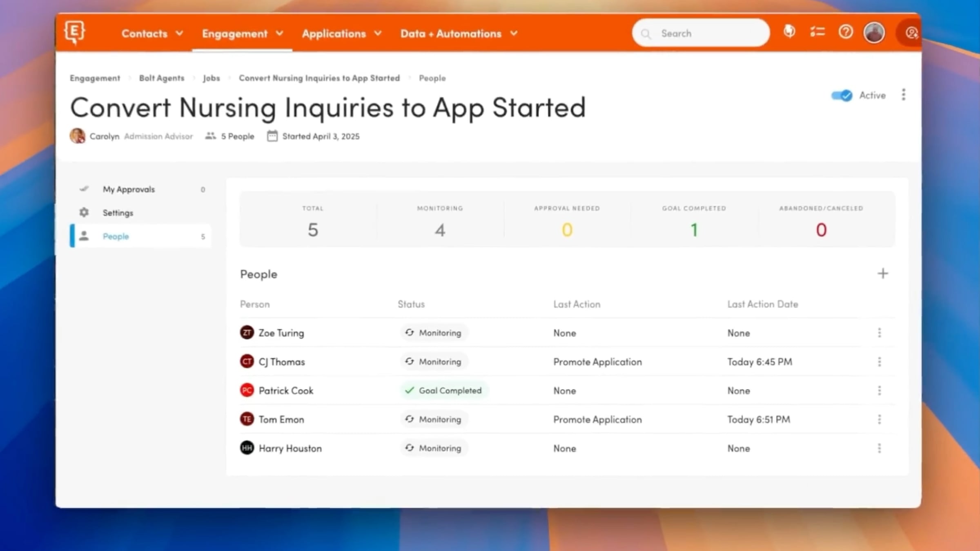Click Today 6:45 PM date cell

(759, 362)
